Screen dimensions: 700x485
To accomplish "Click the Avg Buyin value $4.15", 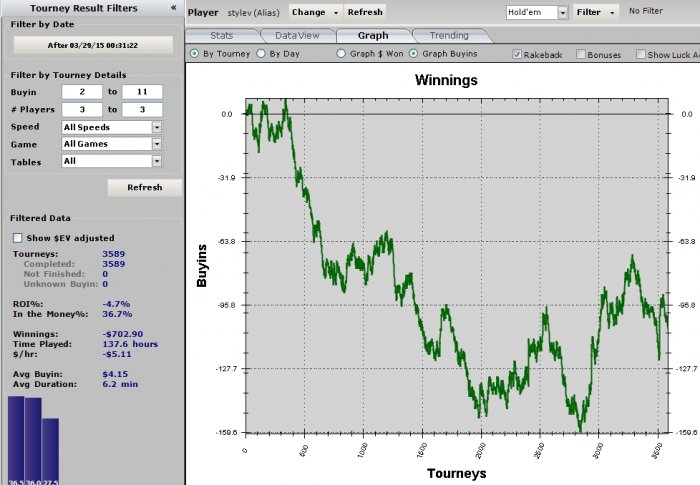I will (115, 374).
